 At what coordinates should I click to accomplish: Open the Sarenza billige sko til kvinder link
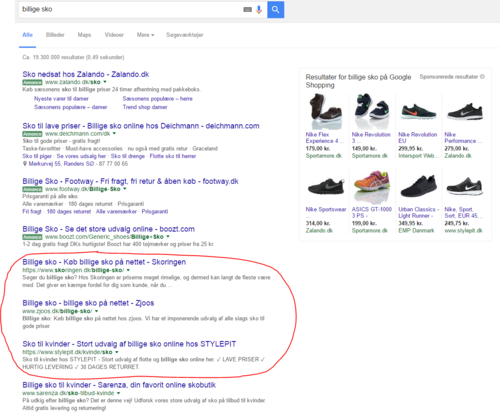119,385
